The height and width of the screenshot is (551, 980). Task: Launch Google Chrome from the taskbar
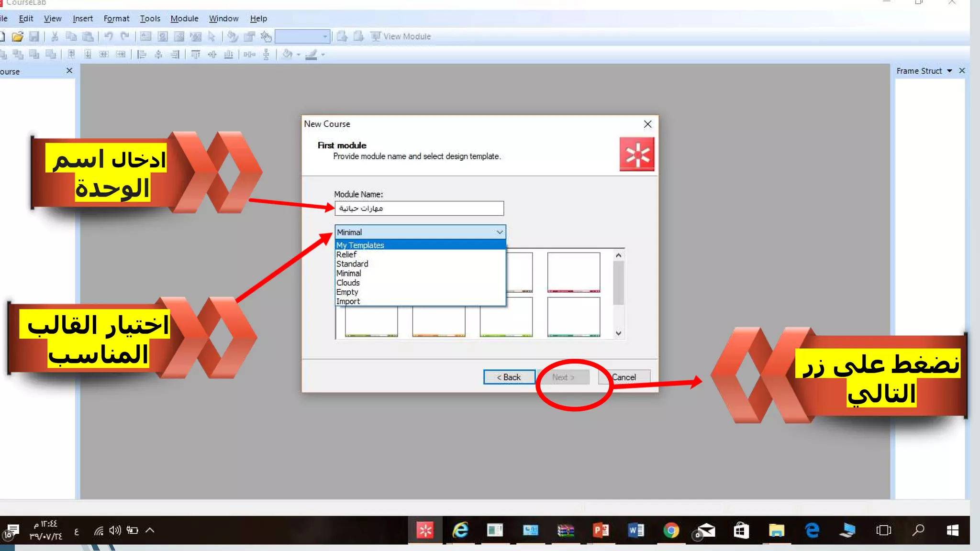(671, 530)
